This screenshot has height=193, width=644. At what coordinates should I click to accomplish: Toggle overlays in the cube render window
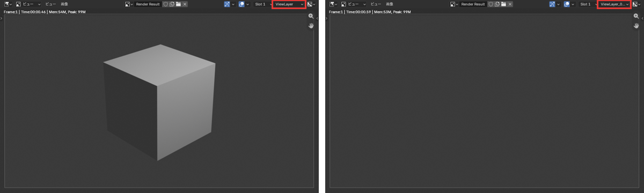[242, 4]
